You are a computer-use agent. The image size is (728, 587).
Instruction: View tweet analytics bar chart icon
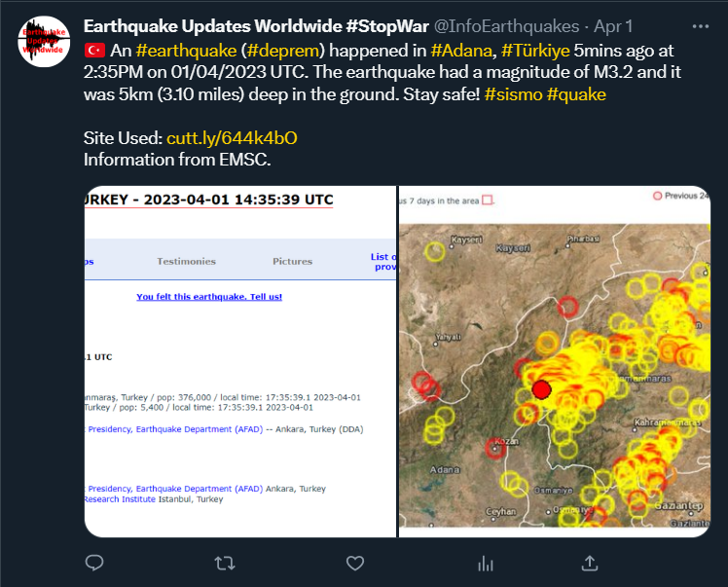486,563
